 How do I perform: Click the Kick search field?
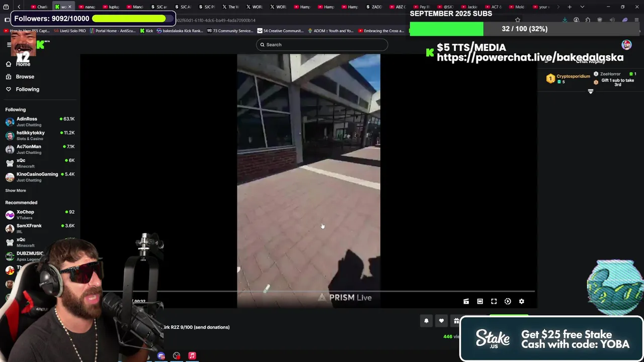322,45
